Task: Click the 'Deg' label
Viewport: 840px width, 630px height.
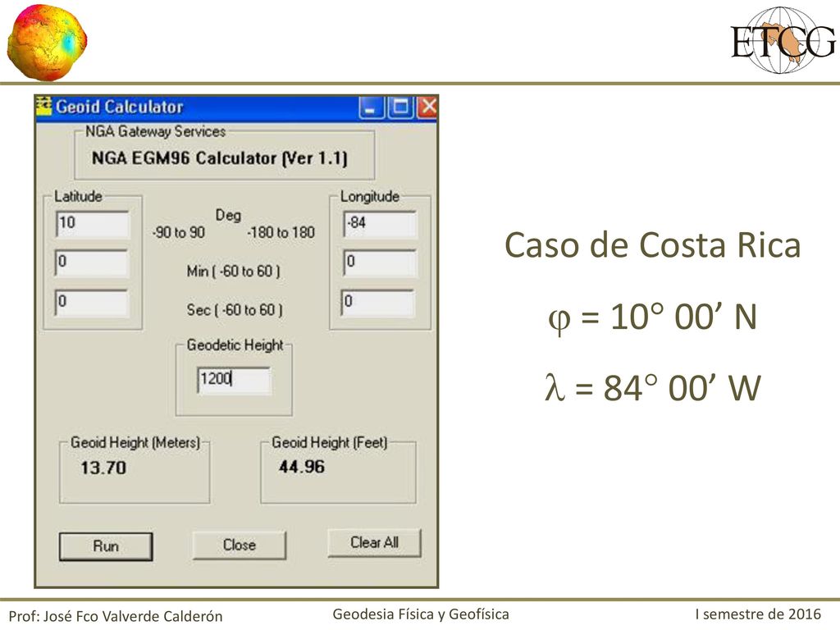Action: click(228, 216)
